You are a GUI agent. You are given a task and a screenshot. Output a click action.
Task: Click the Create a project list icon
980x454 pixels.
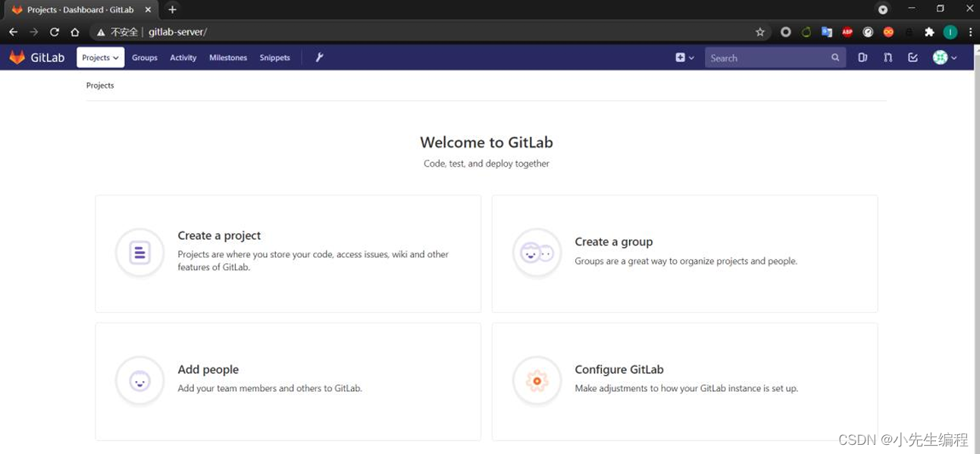[x=139, y=252]
